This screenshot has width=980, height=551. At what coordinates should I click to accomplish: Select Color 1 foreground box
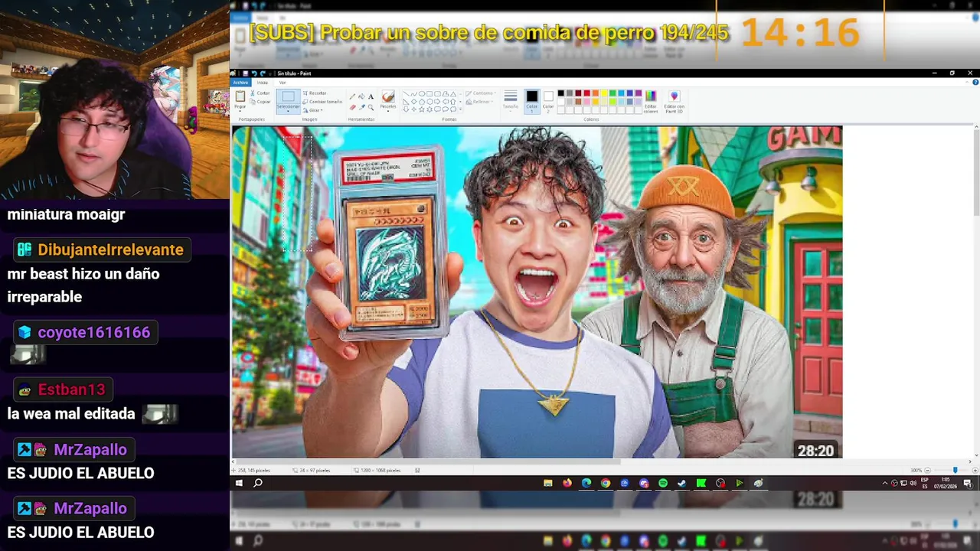(532, 101)
